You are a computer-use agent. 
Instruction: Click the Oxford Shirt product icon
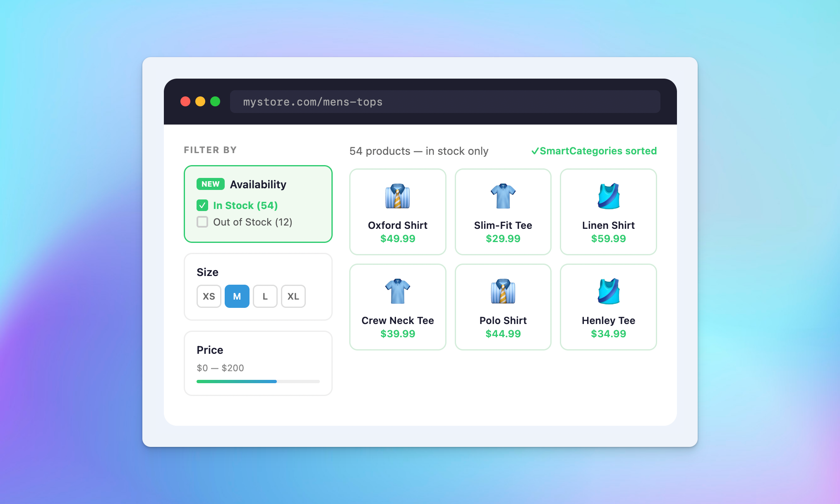[397, 196]
